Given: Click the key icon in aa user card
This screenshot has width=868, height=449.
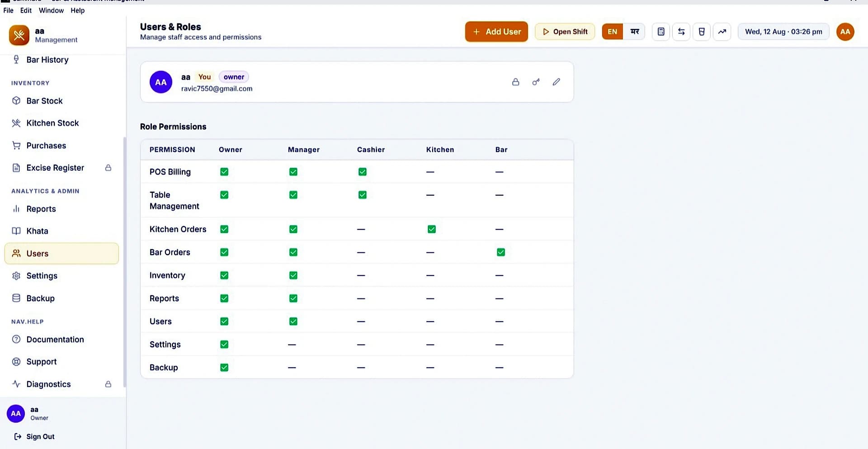Looking at the screenshot, I should pos(536,82).
